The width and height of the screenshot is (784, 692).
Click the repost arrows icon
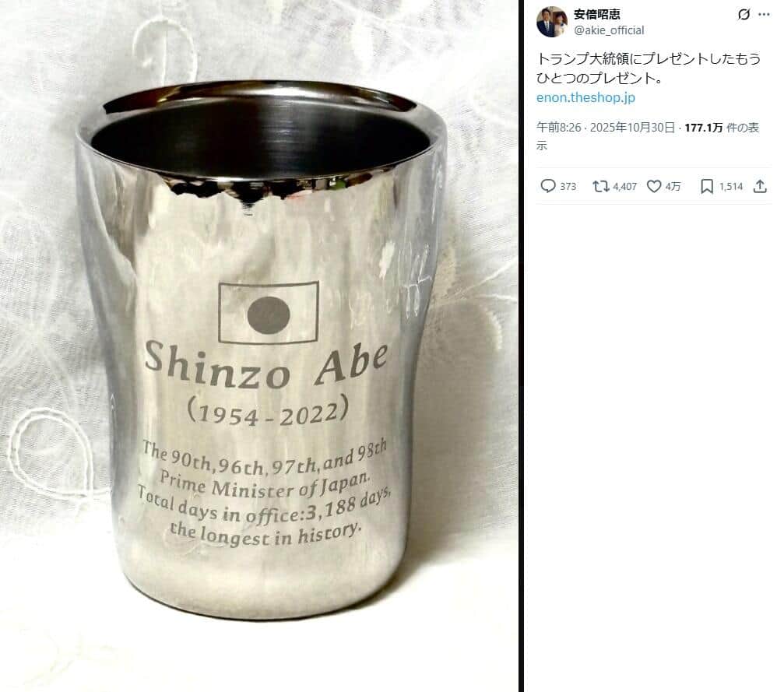tap(600, 187)
